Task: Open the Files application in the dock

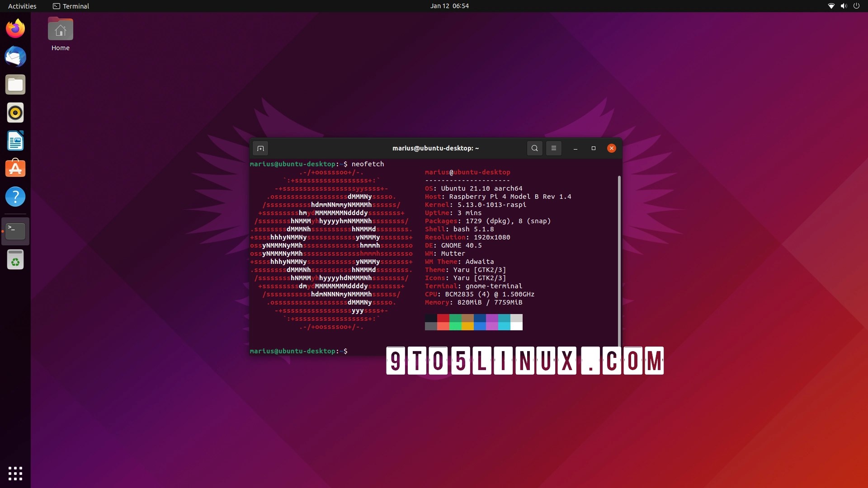Action: 15,84
